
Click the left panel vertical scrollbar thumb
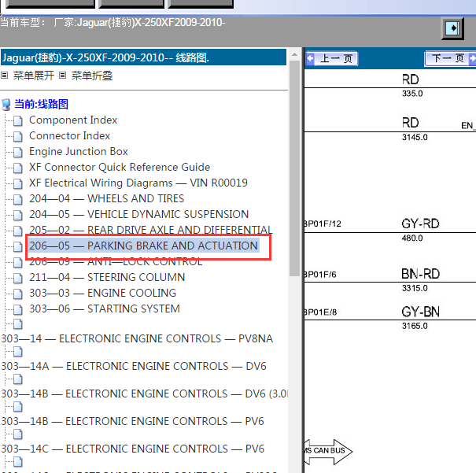tap(294, 168)
